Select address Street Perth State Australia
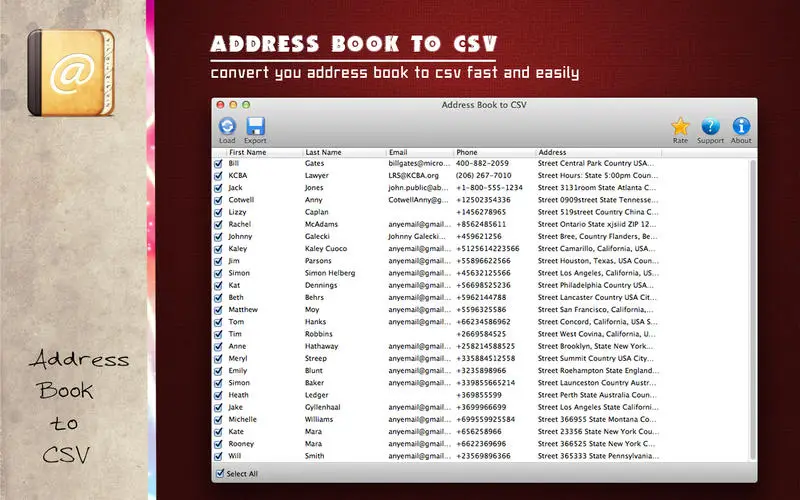Viewport: 800px width, 500px height. 597,395
